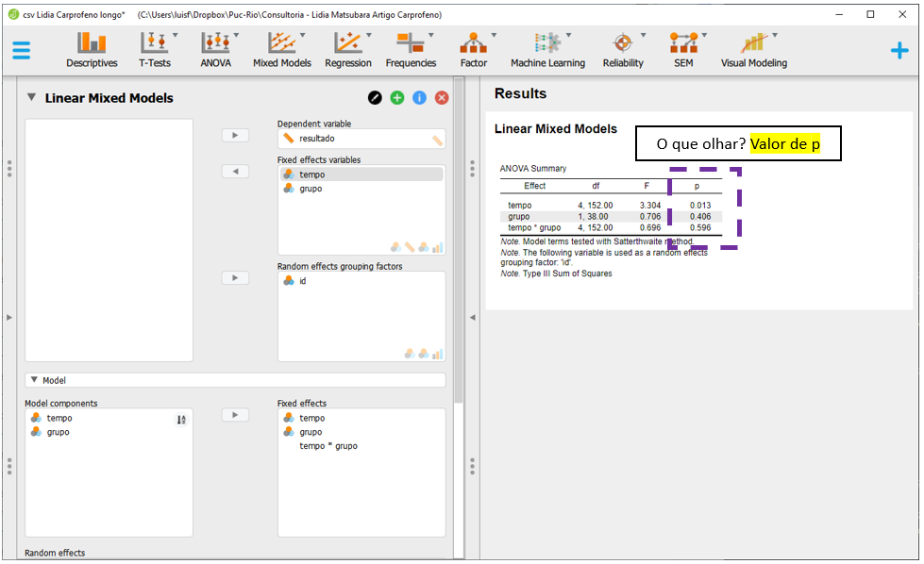
Task: Click the Factor analysis icon
Action: (x=474, y=50)
